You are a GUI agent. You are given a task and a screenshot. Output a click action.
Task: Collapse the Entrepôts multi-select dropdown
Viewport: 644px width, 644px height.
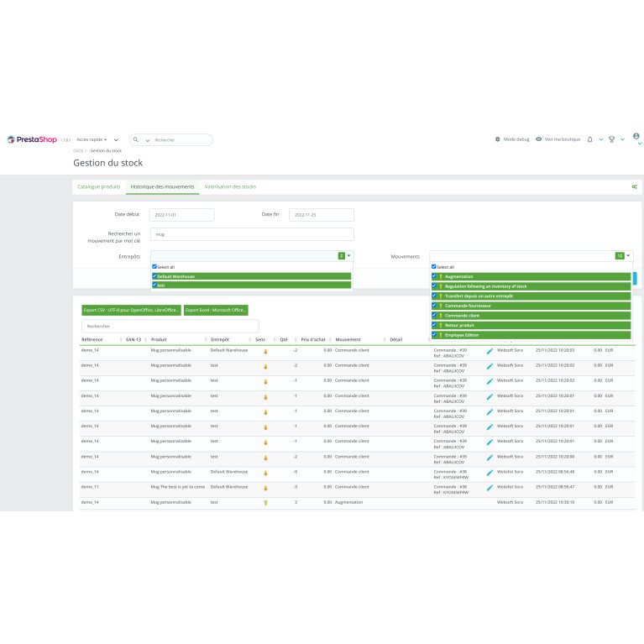pos(348,255)
